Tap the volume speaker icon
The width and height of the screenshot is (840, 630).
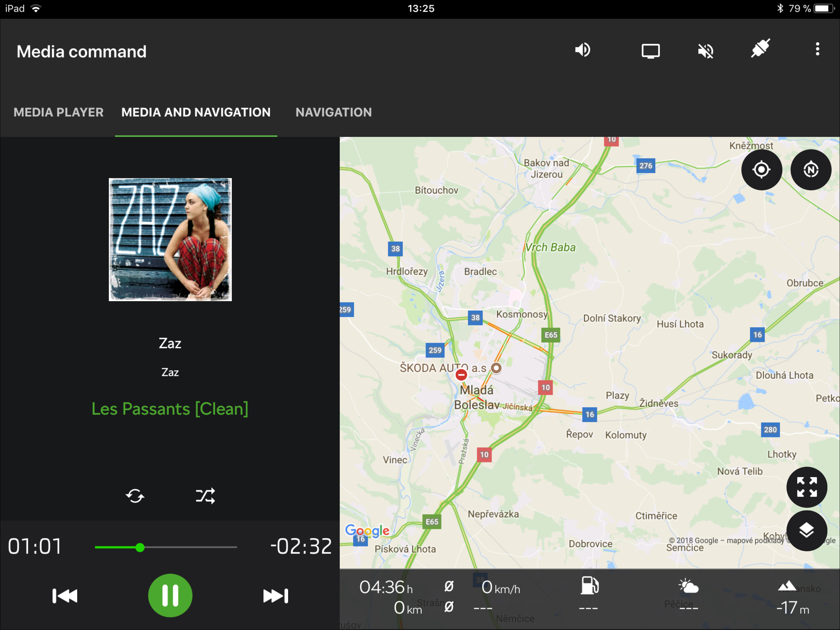pyautogui.click(x=582, y=50)
